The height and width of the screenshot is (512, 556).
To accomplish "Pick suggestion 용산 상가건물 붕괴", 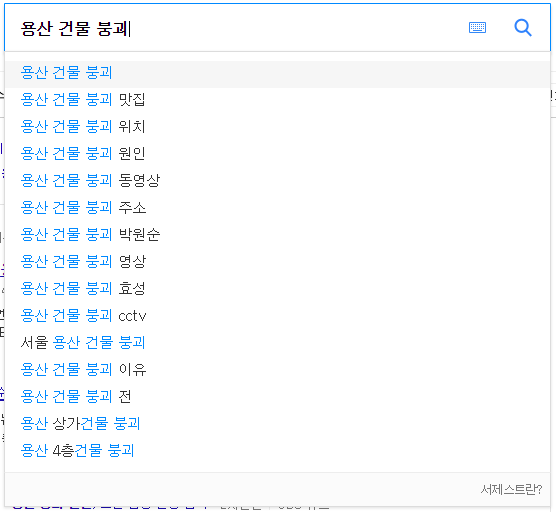I will click(x=277, y=423).
